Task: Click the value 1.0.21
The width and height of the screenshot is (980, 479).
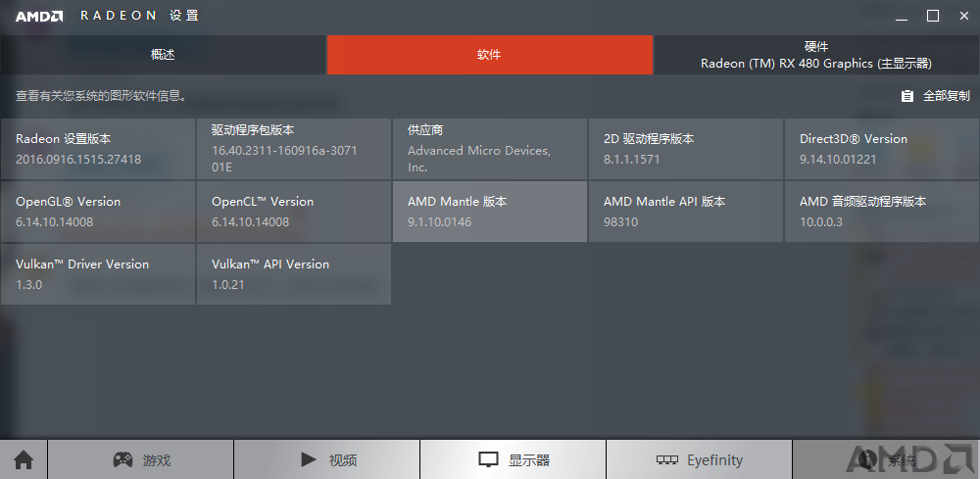Action: (x=228, y=285)
